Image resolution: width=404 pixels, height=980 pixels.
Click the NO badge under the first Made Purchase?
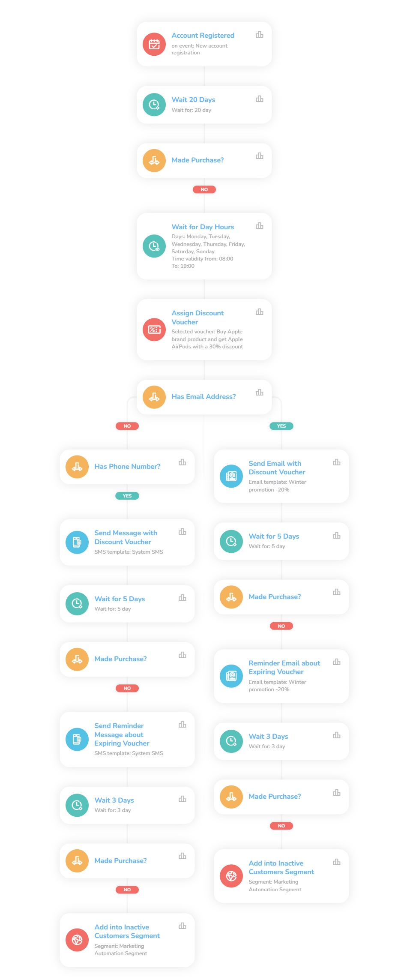[x=204, y=189]
